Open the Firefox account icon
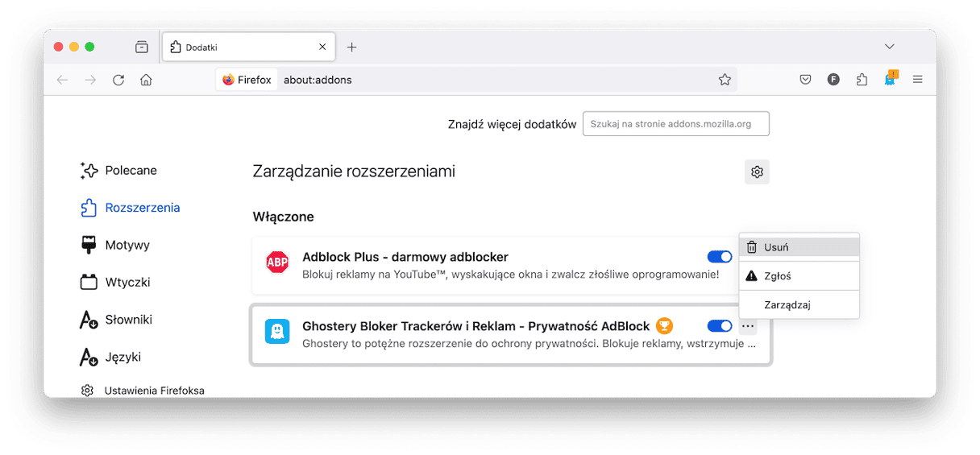This screenshot has height=455, width=980. click(x=833, y=80)
